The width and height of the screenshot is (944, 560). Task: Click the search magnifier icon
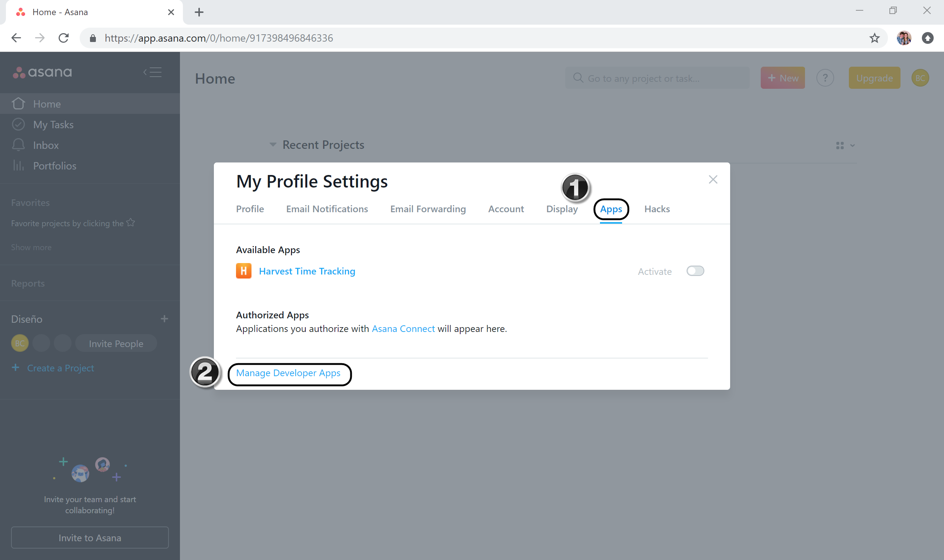pos(578,78)
